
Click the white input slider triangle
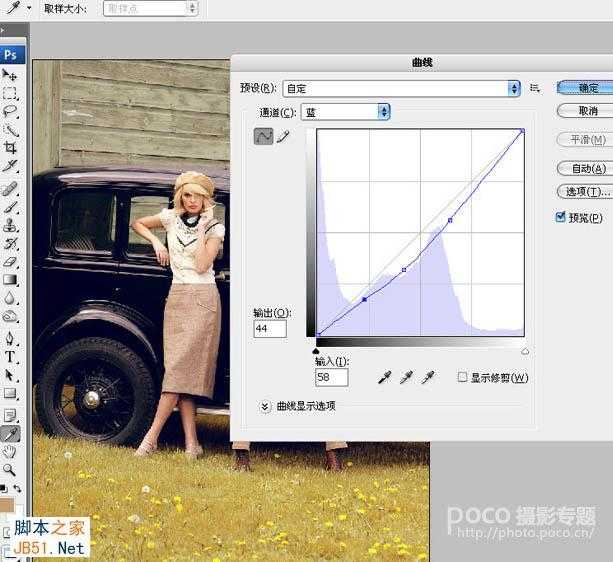click(525, 351)
